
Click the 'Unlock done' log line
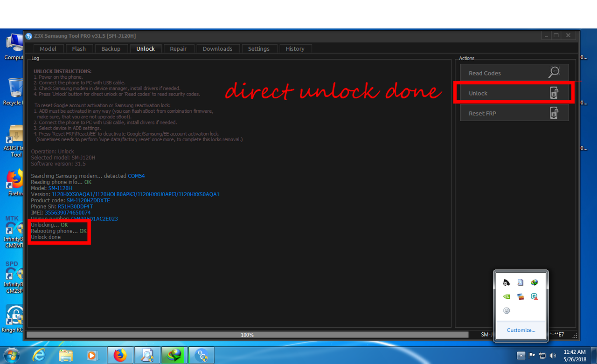(x=46, y=237)
